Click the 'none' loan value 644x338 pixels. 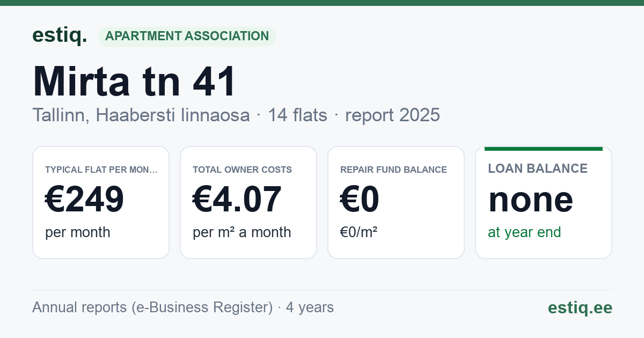click(x=531, y=200)
